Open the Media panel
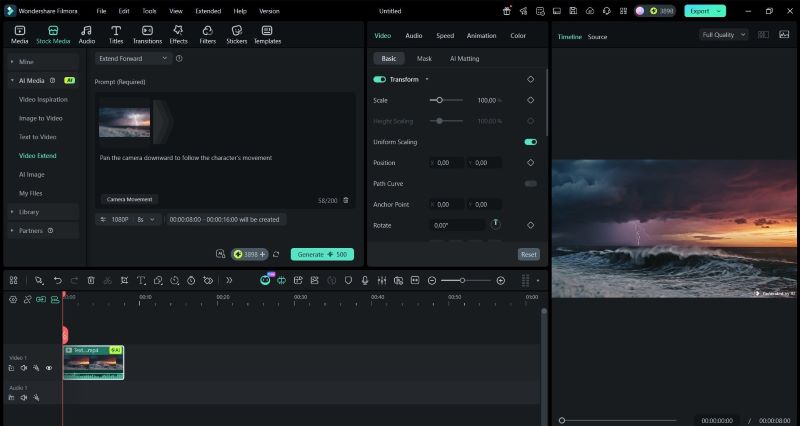The width and height of the screenshot is (800, 426). click(x=19, y=35)
